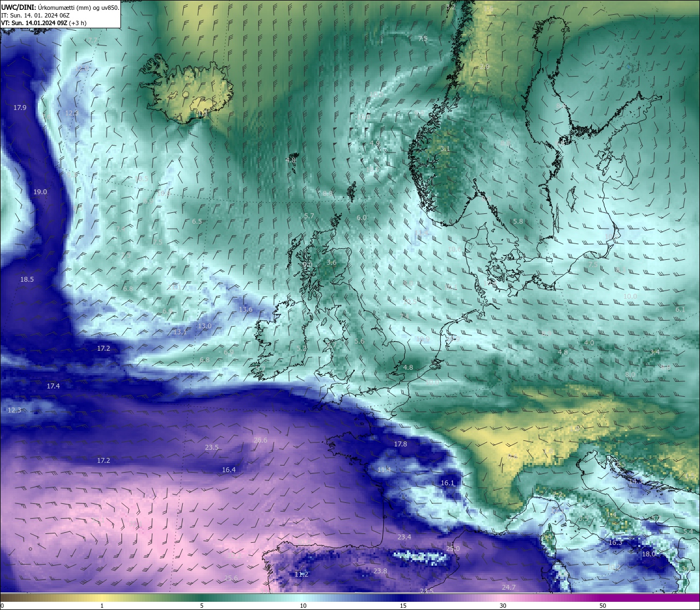Click the map value 6.1
This screenshot has width=700, height=610.
(680, 310)
